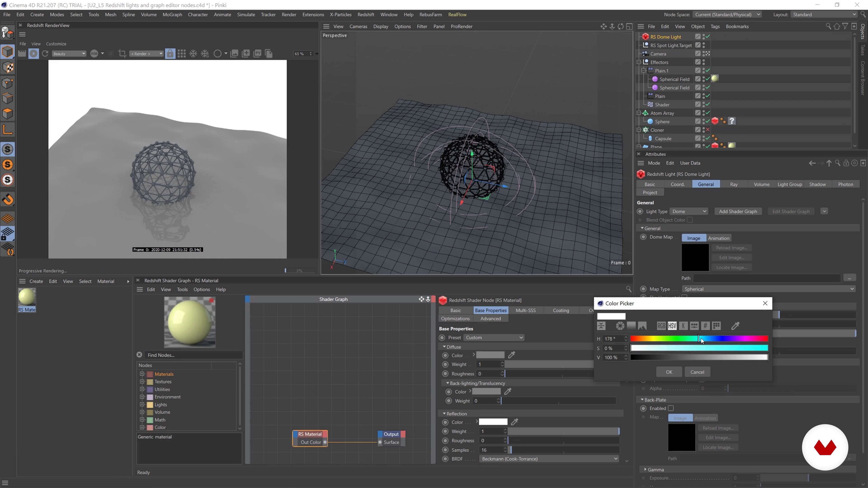The height and width of the screenshot is (488, 868).
Task: Toggle the Blend Object Color checkbox
Action: point(690,220)
